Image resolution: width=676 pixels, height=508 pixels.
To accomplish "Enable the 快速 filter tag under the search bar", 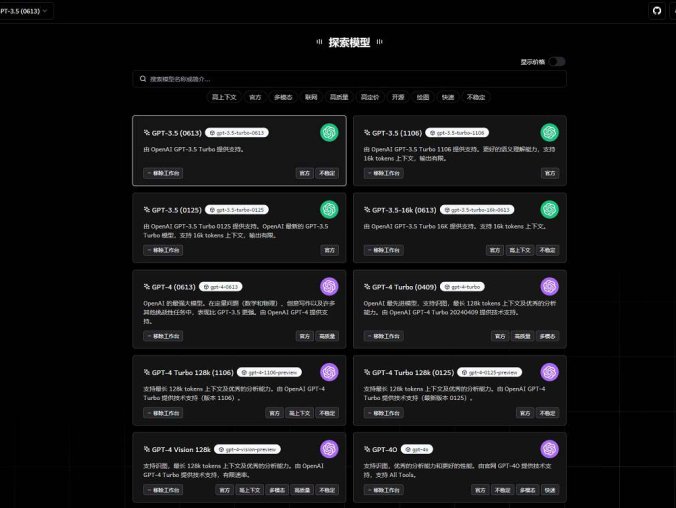I will coord(448,97).
